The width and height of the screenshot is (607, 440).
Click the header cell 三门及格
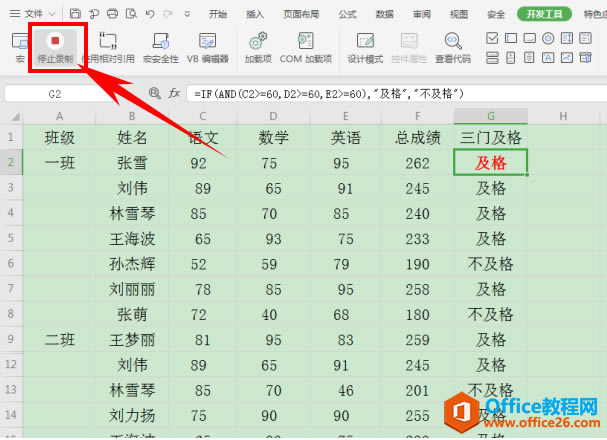point(490,138)
